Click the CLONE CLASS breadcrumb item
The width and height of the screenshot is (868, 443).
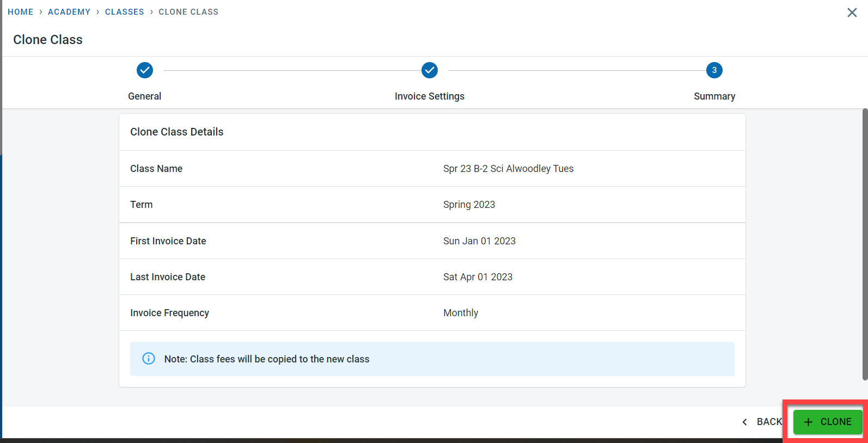coord(188,12)
